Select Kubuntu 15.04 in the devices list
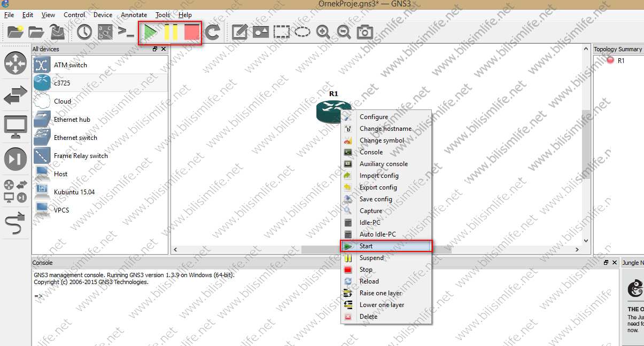This screenshot has width=644, height=346. [x=100, y=192]
